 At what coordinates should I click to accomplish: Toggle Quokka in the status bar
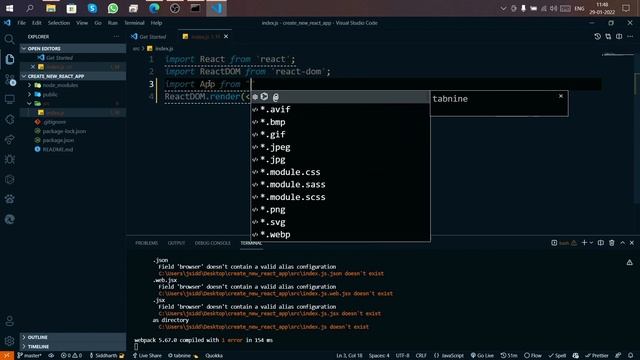tap(214, 356)
